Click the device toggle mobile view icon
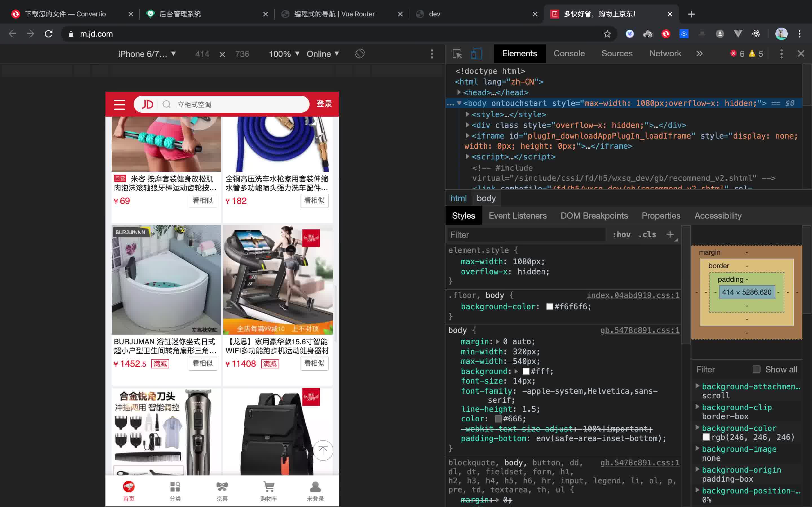This screenshot has width=812, height=507. point(476,54)
